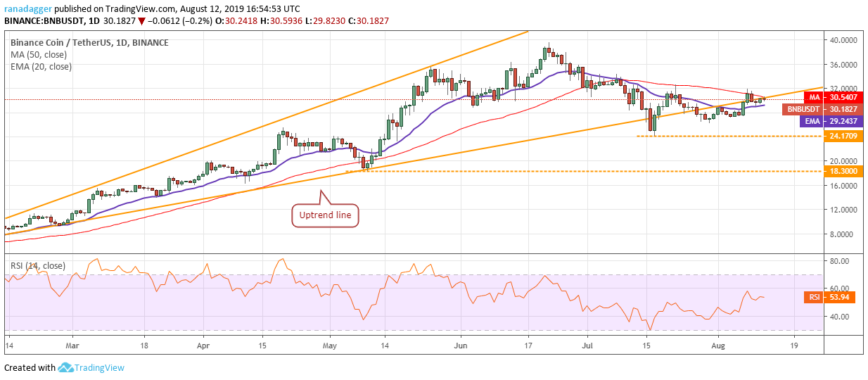Click the EMA value 29.2437 label

tap(843, 121)
